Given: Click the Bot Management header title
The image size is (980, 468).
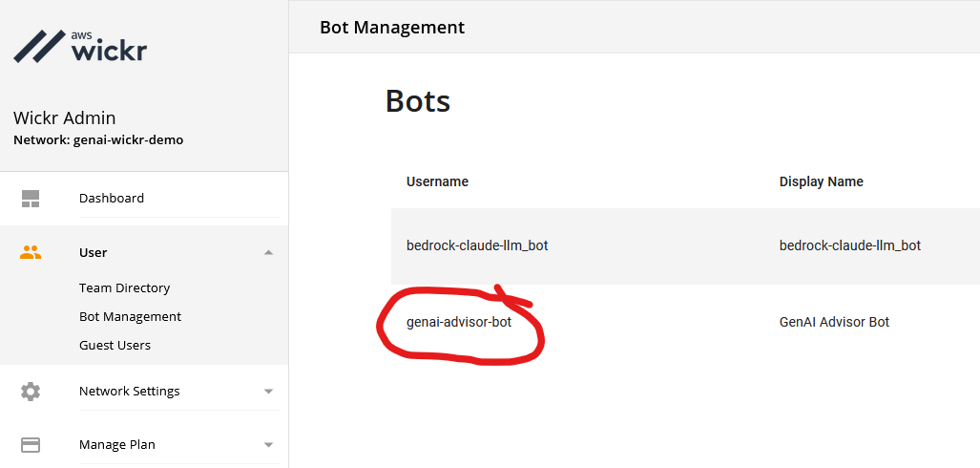Looking at the screenshot, I should (x=392, y=28).
